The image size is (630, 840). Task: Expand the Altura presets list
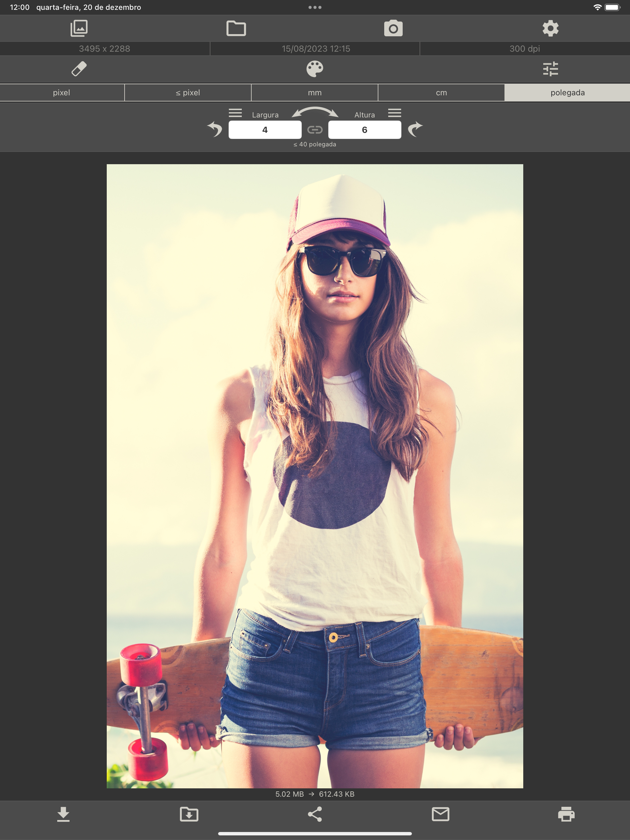394,113
